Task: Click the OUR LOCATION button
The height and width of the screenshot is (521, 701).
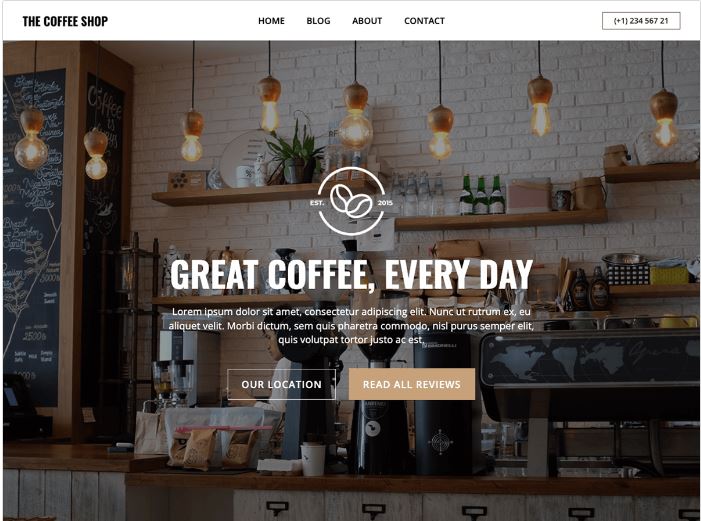Action: [281, 384]
